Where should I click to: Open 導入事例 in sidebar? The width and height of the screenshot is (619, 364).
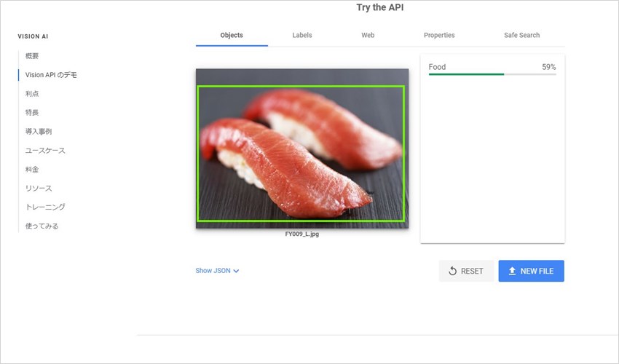39,132
